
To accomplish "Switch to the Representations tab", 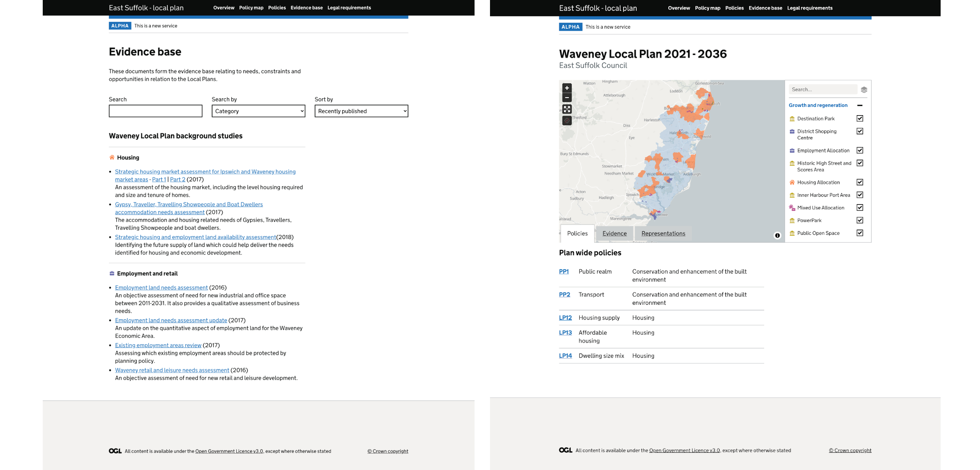I will click(663, 233).
